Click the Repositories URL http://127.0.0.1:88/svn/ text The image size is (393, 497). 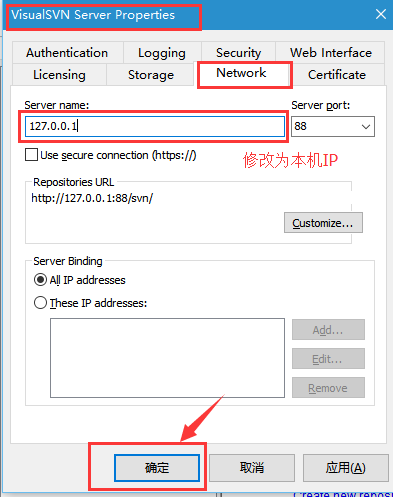[92, 198]
